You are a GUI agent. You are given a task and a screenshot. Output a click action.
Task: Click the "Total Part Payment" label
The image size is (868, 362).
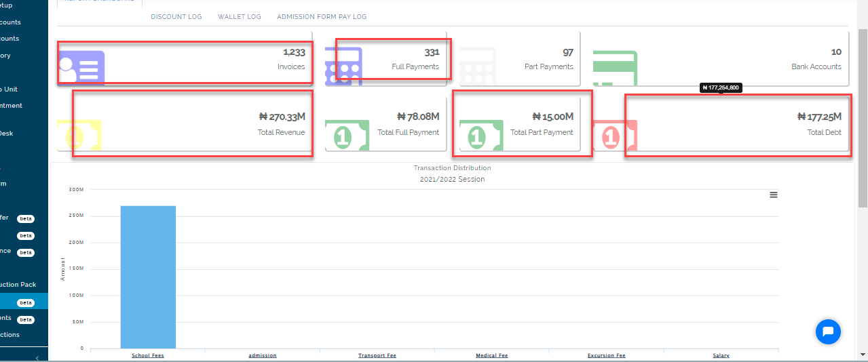pos(542,132)
